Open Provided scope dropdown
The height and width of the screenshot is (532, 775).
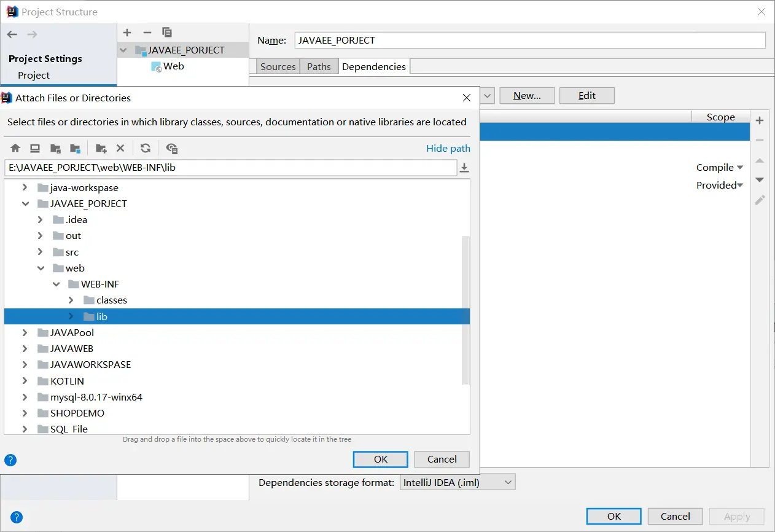[x=740, y=185]
